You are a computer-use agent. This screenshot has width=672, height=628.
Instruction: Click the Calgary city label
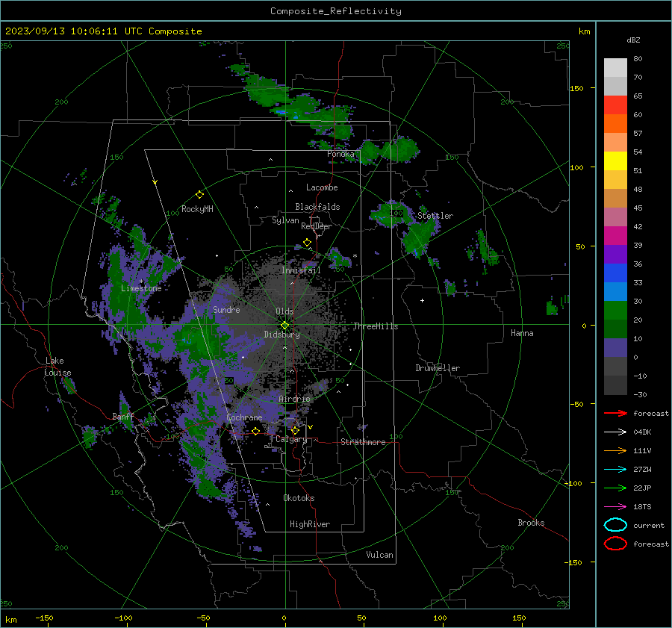pyautogui.click(x=291, y=439)
